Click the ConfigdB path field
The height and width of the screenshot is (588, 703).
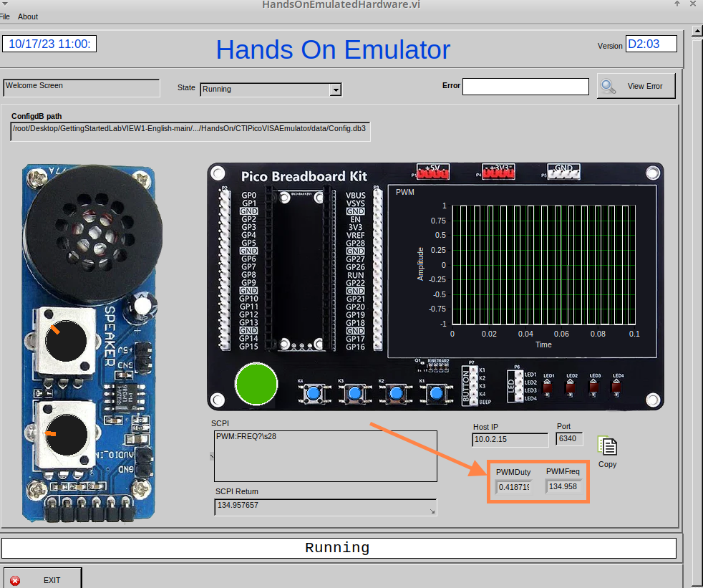(190, 131)
